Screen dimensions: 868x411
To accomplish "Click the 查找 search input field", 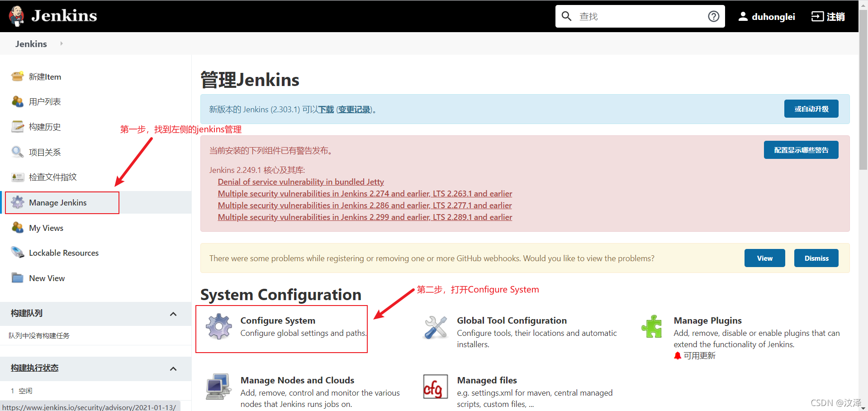I will point(640,16).
